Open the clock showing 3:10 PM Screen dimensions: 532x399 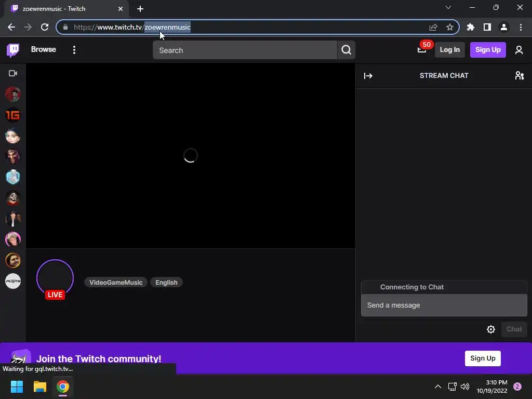tap(492, 387)
